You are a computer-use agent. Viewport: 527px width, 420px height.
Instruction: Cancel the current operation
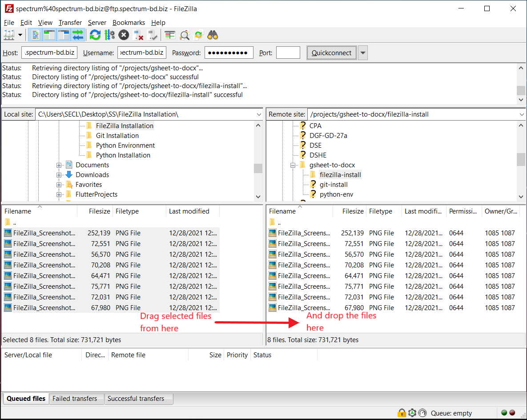124,35
